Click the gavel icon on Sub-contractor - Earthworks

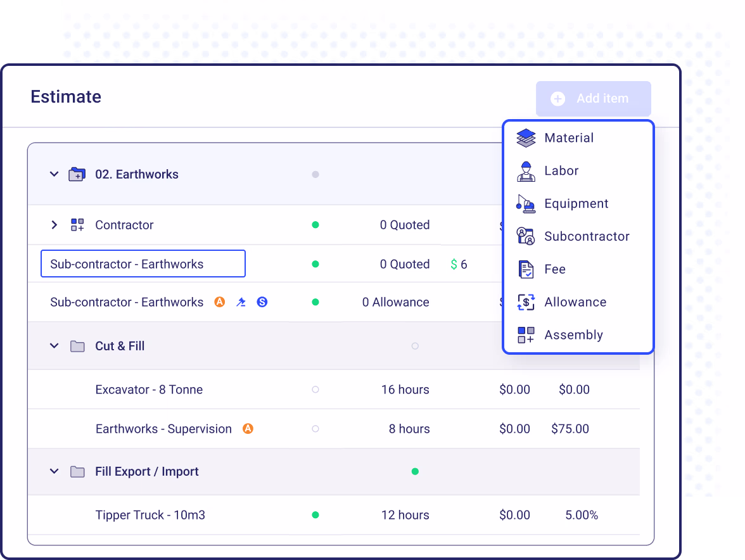click(x=241, y=302)
